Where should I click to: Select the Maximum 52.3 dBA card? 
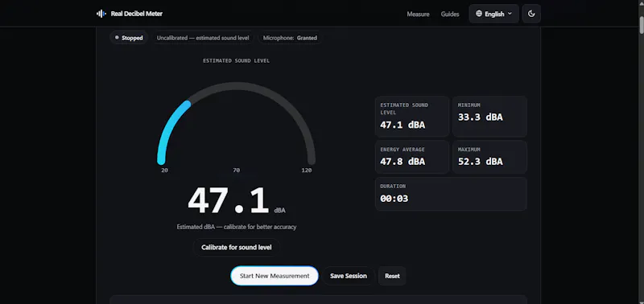489,157
